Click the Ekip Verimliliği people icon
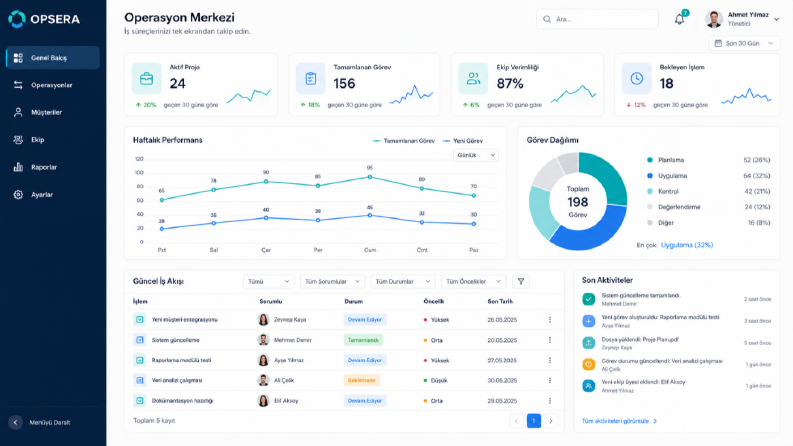Screen dimensions: 793x446 473,78
